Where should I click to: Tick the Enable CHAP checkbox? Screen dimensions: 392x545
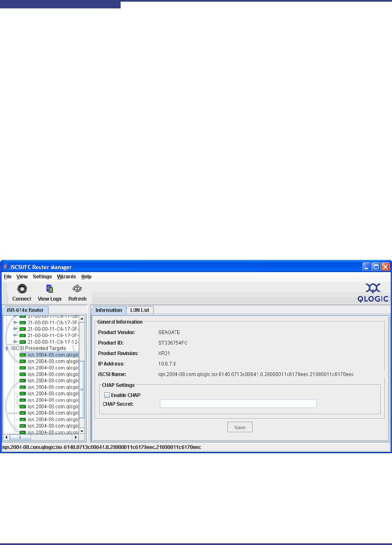click(x=107, y=395)
